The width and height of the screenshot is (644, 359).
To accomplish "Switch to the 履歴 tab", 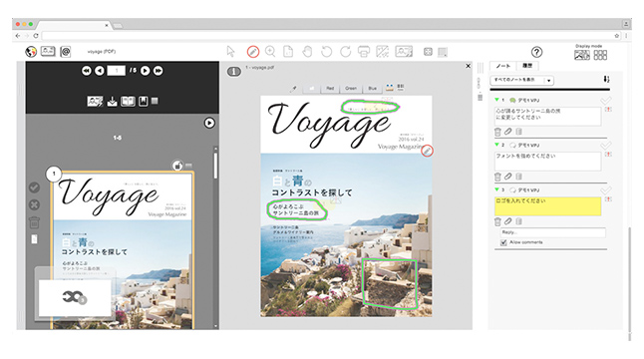I will 527,66.
